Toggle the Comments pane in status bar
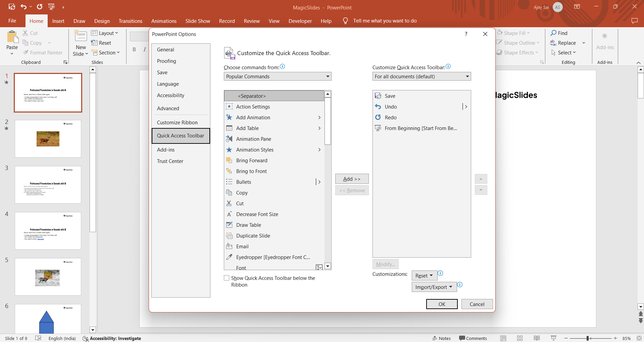Image resolution: width=644 pixels, height=342 pixels. coord(473,338)
